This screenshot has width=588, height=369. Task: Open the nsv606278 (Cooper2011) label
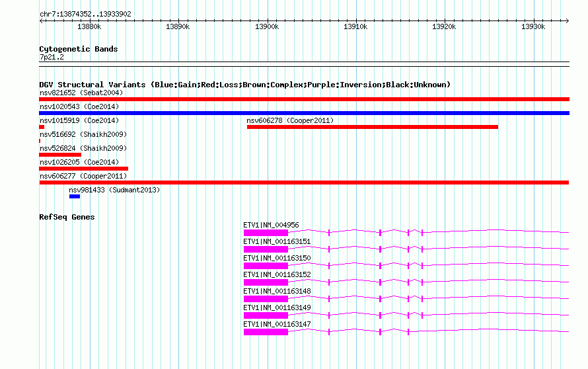pos(290,120)
